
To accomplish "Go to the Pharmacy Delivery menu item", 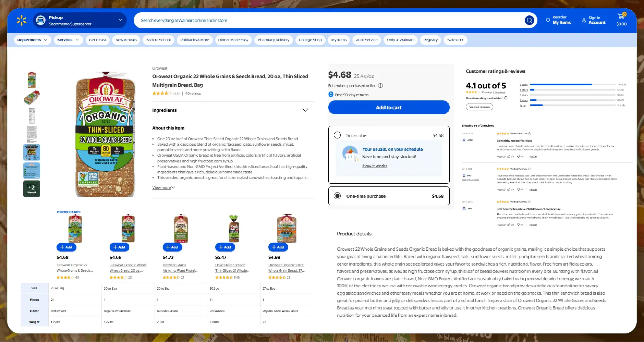I will coord(273,40).
